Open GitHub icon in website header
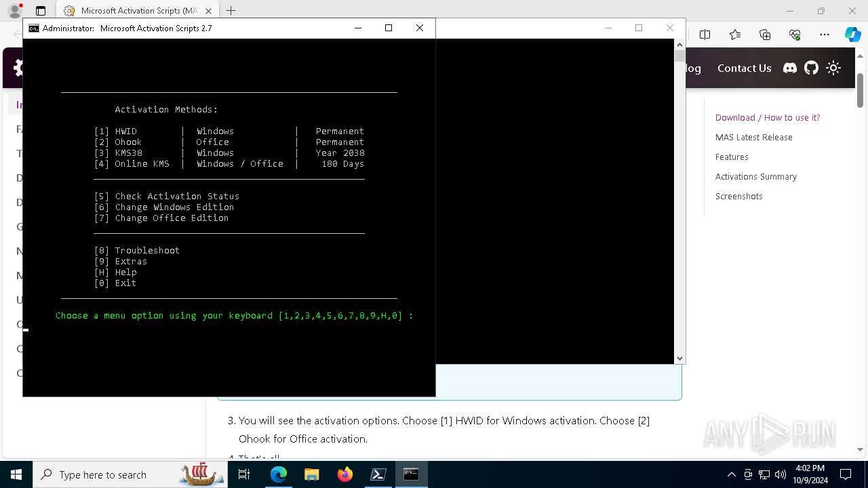Image resolution: width=868 pixels, height=488 pixels. tap(811, 68)
